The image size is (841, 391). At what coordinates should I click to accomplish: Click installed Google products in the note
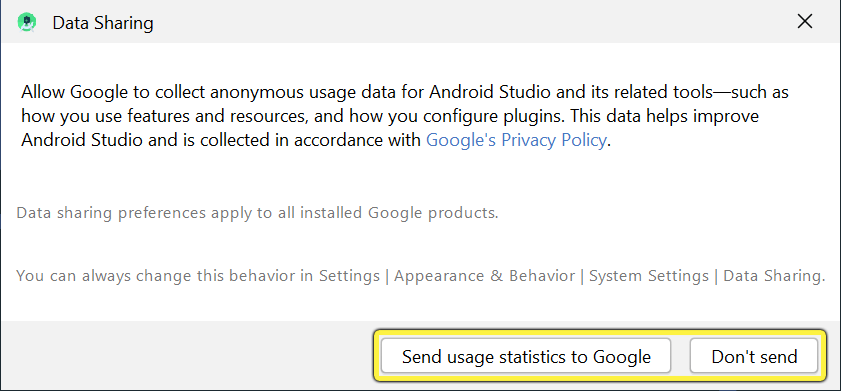399,213
